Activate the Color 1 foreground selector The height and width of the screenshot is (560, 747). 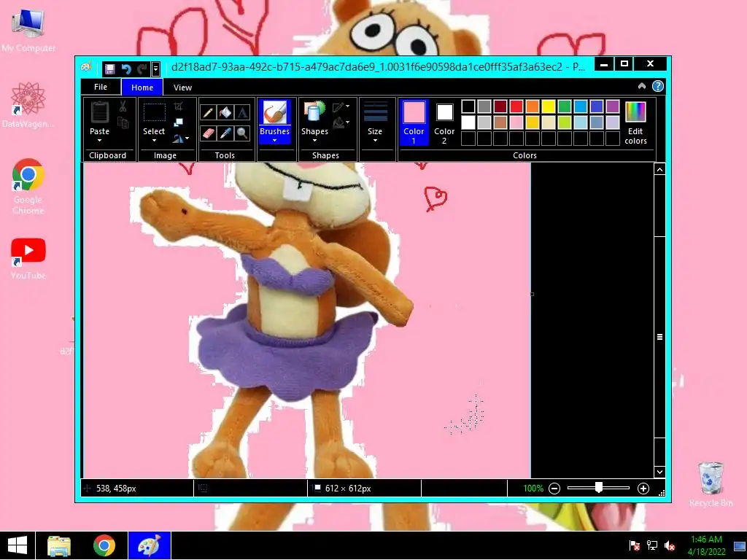414,122
